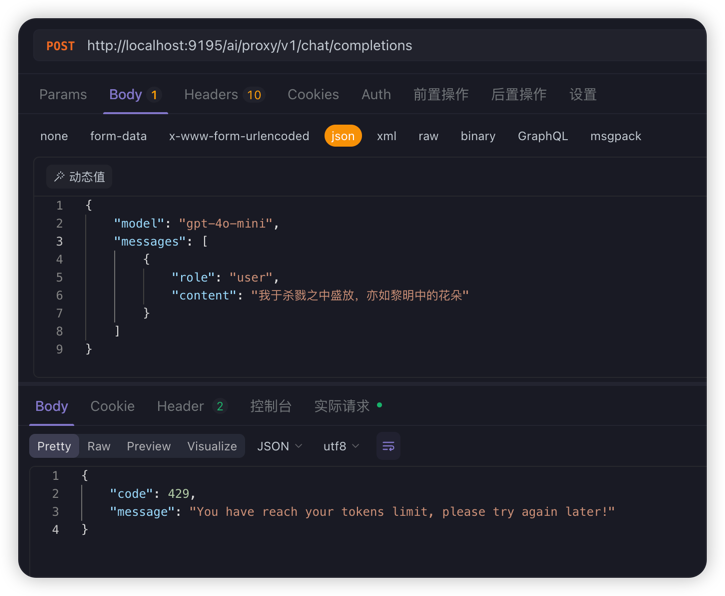Choose the none body type option
The height and width of the screenshot is (596, 725).
[54, 136]
